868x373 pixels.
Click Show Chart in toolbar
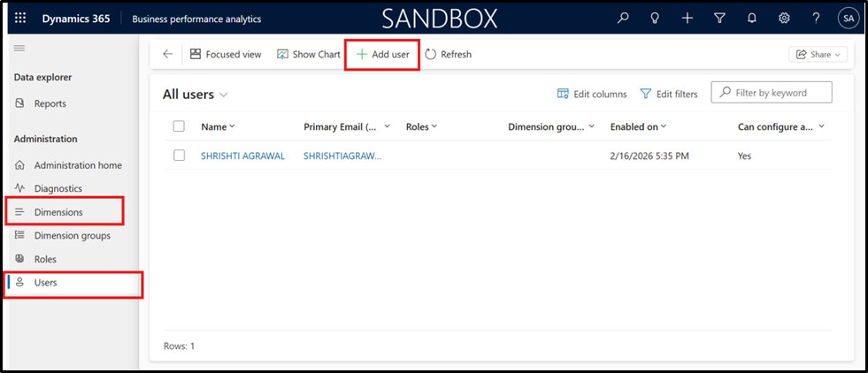pos(308,54)
